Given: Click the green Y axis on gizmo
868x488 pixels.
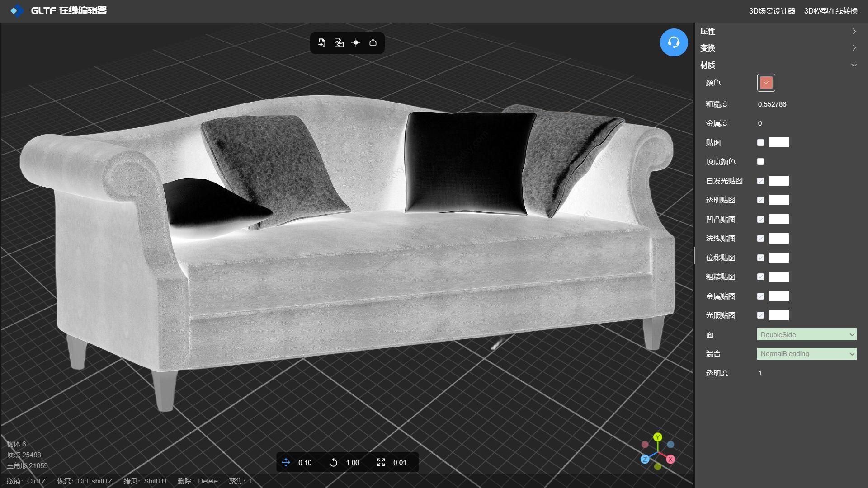Looking at the screenshot, I should point(658,437).
